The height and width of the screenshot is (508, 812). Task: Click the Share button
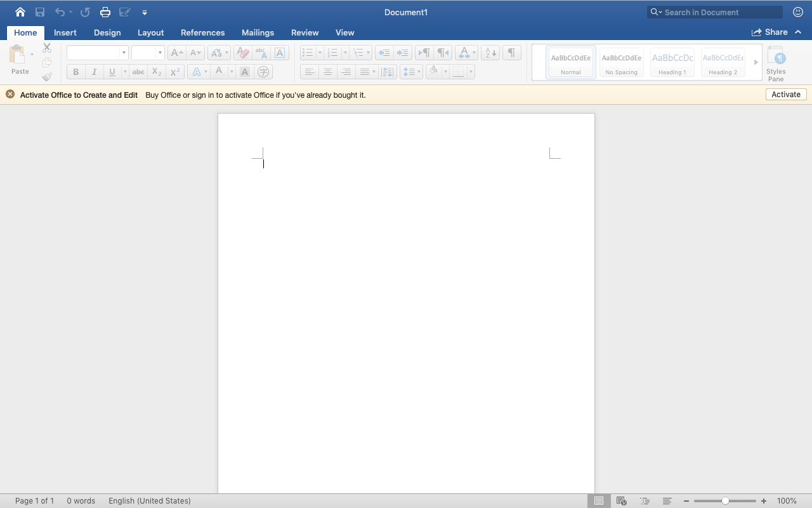(x=769, y=32)
